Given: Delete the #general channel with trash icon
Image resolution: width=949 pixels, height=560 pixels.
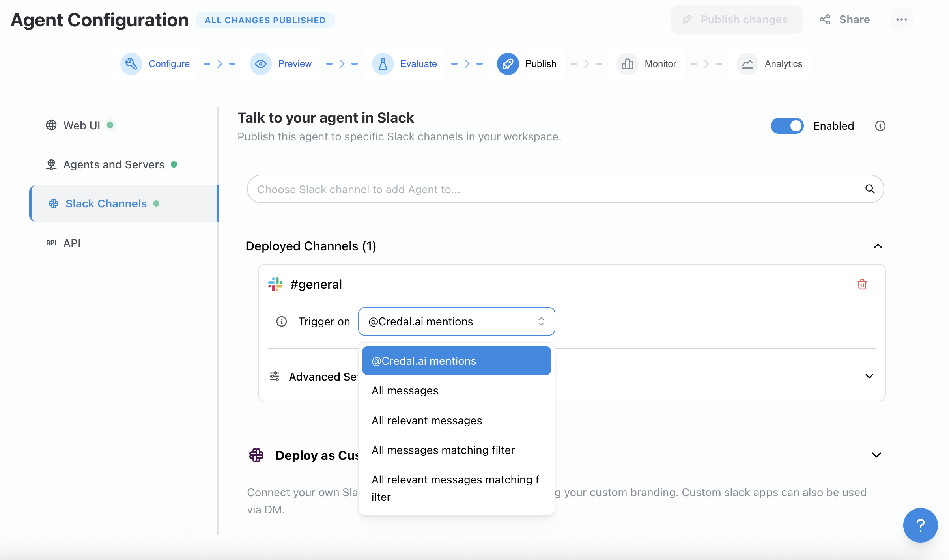Looking at the screenshot, I should pos(862,284).
